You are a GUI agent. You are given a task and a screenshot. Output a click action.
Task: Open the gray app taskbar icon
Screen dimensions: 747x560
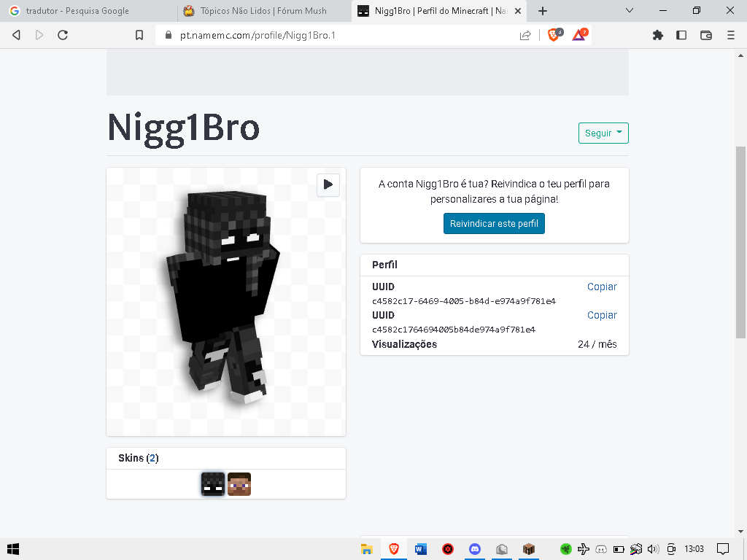502,549
